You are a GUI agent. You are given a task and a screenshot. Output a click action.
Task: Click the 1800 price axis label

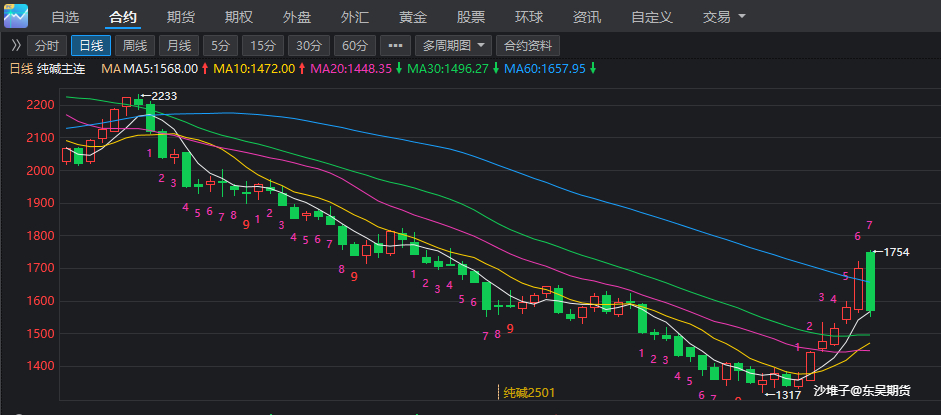pyautogui.click(x=40, y=236)
